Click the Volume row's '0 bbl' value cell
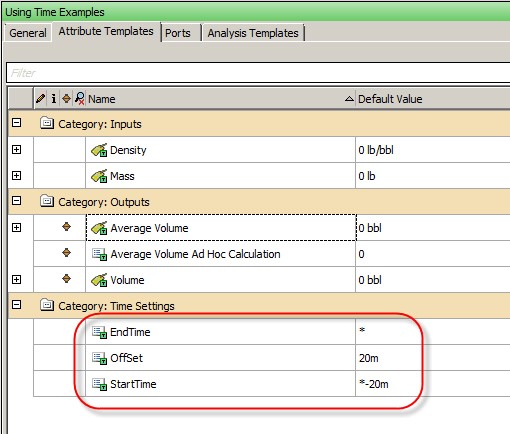 pyautogui.click(x=433, y=280)
